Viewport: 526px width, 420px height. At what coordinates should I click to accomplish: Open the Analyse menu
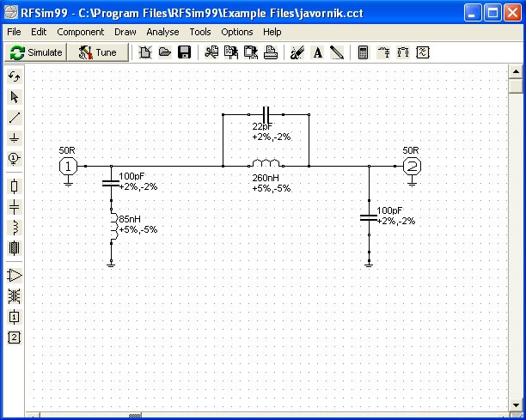pyautogui.click(x=162, y=32)
